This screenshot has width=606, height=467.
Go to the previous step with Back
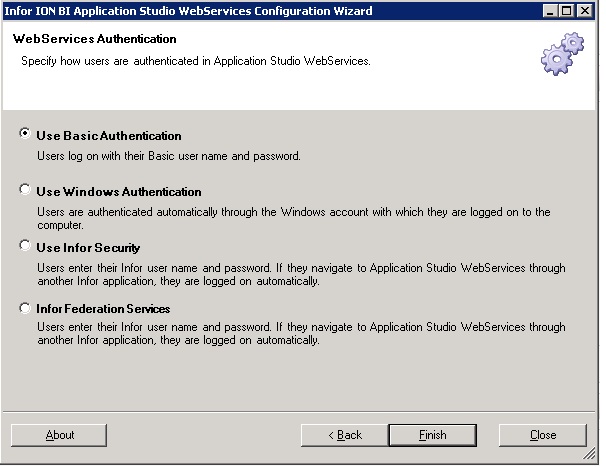click(345, 435)
